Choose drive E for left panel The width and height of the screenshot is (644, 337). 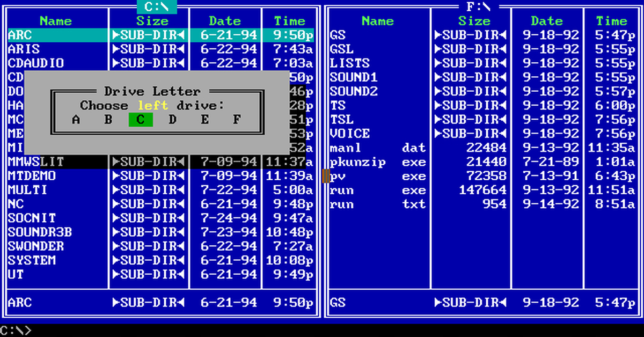[x=204, y=120]
